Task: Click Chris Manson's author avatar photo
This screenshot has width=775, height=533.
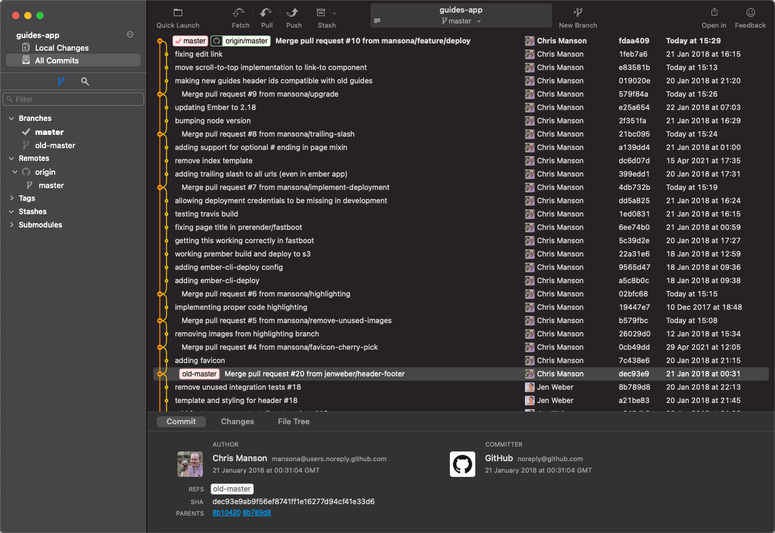Action: point(190,464)
